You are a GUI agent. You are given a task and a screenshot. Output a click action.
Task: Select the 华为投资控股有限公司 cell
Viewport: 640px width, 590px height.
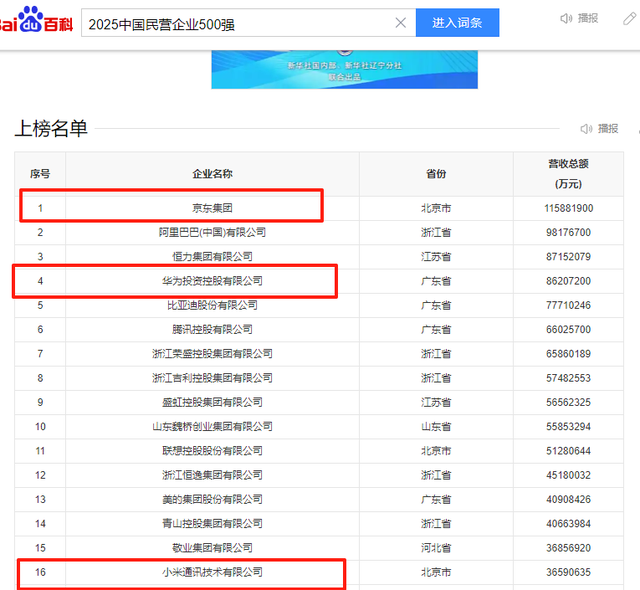point(212,281)
